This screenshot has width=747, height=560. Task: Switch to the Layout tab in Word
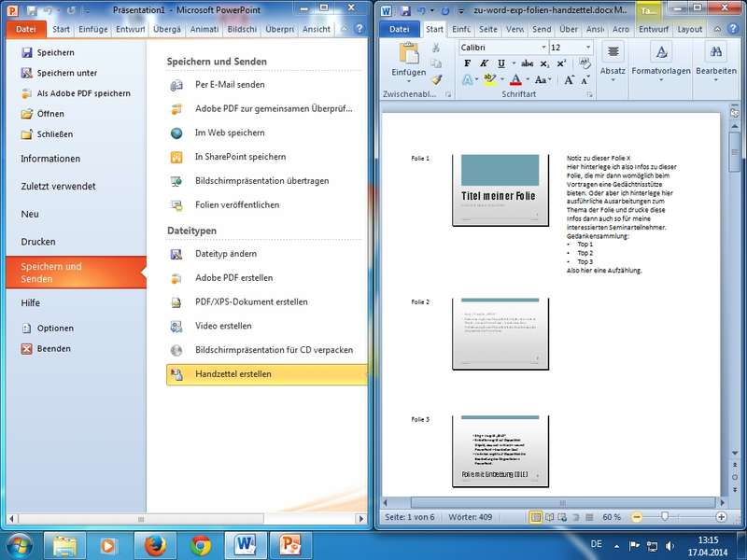(x=690, y=29)
